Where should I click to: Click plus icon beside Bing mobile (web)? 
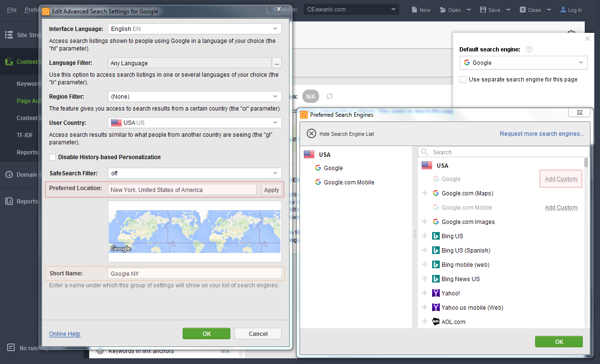tap(425, 264)
